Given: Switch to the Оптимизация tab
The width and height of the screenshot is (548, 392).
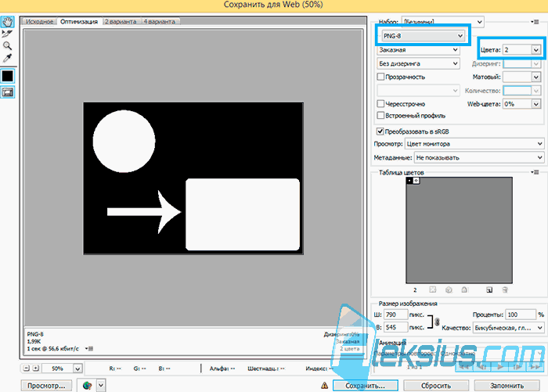Looking at the screenshot, I should click(79, 22).
